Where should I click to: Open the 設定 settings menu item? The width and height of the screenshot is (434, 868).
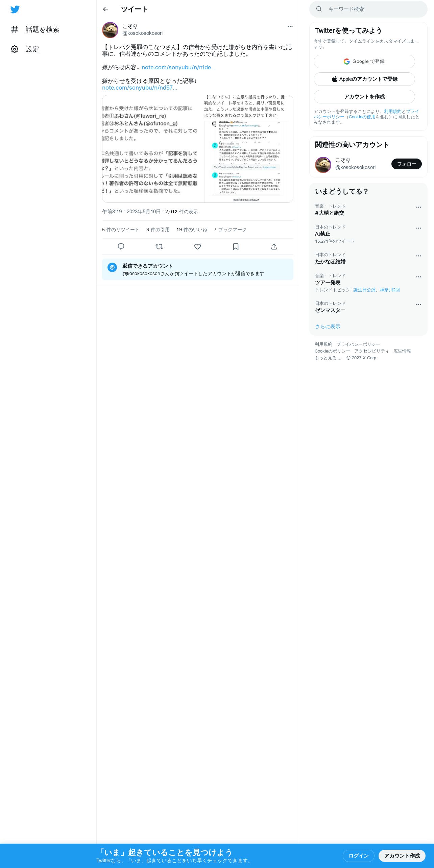pos(25,49)
